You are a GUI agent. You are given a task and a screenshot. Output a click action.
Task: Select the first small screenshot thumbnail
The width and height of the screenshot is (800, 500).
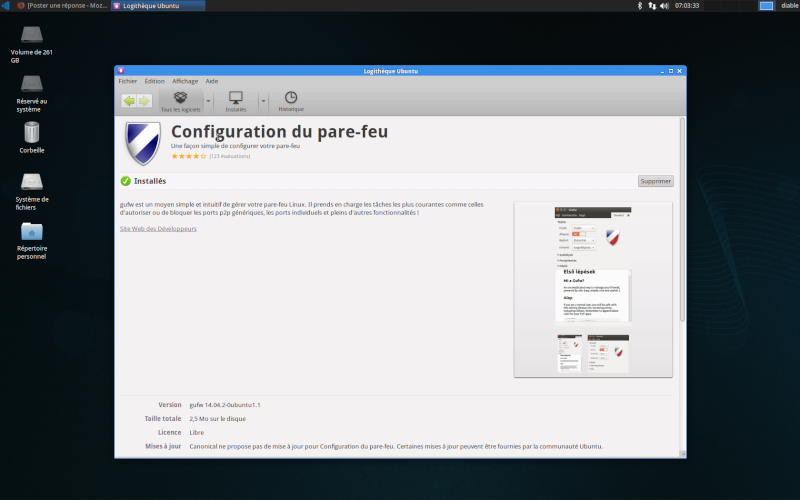pyautogui.click(x=569, y=353)
